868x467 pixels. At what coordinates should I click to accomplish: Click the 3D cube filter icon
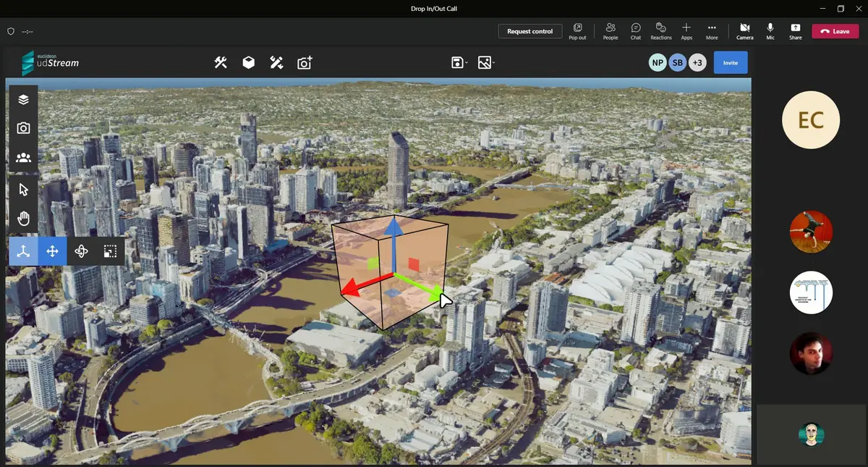point(248,63)
